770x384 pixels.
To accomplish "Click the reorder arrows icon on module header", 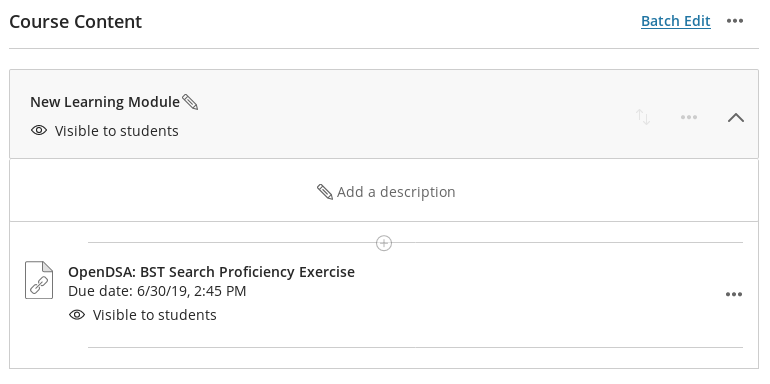I will click(x=643, y=117).
